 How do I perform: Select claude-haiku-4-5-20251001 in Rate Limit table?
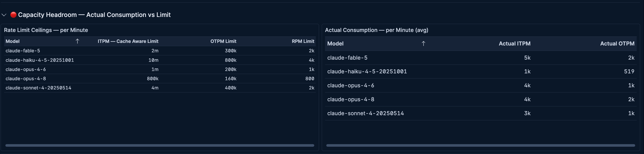40,60
